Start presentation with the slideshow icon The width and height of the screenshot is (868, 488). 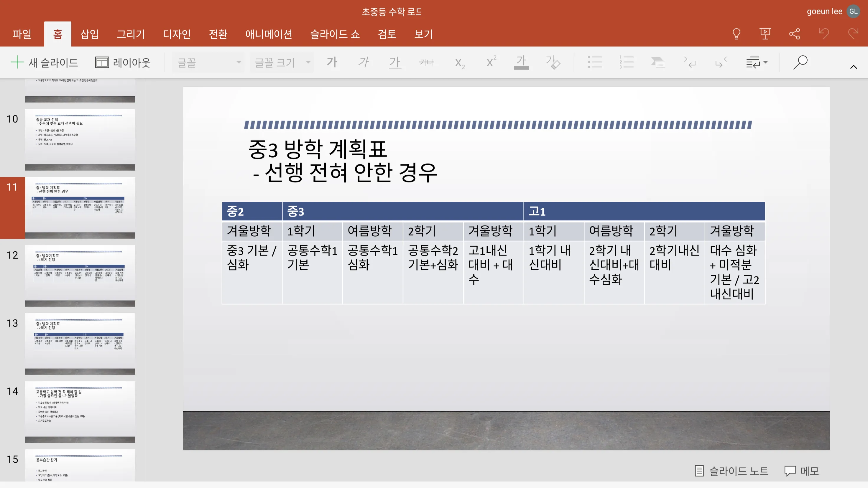tap(765, 34)
